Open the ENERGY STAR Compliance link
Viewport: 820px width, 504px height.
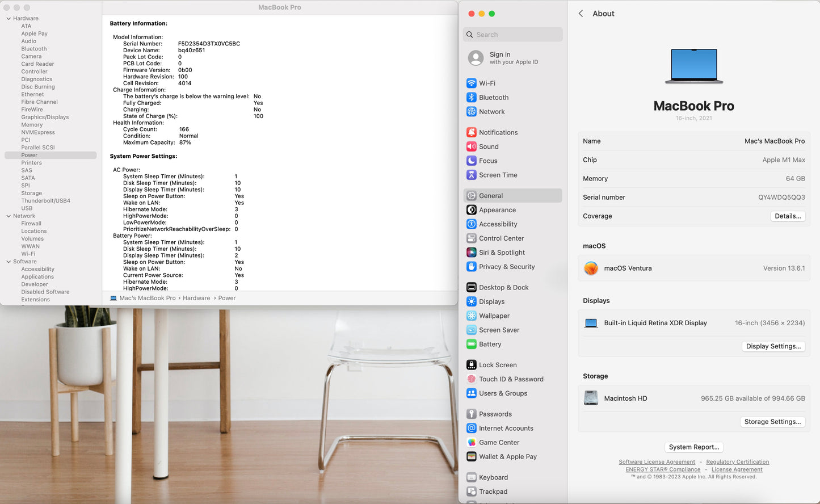pyautogui.click(x=663, y=469)
